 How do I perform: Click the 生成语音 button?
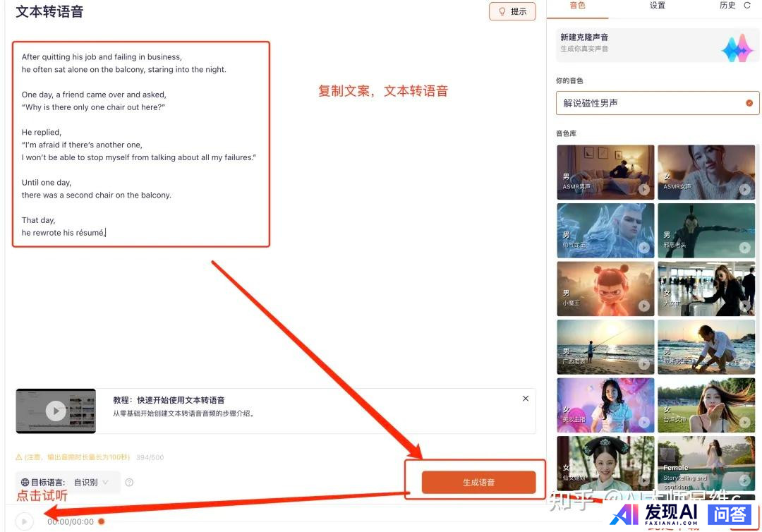coord(478,482)
